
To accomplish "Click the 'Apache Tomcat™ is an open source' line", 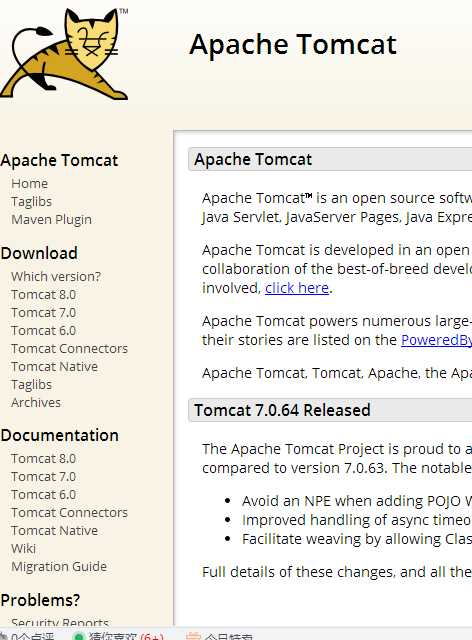I will pos(337,198).
